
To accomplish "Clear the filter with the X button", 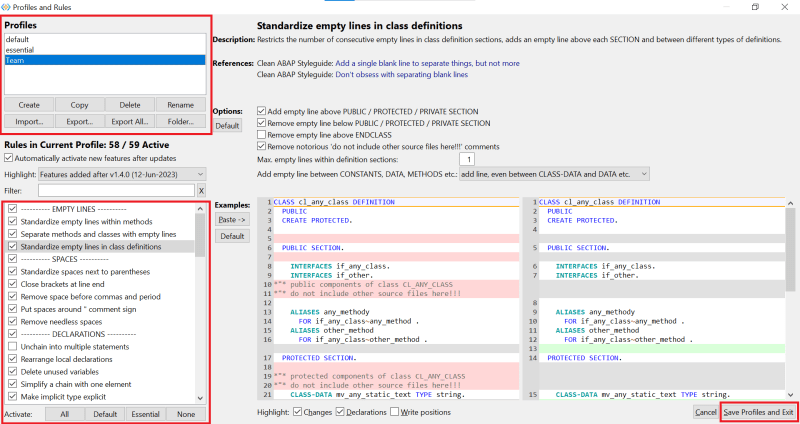I will (202, 191).
